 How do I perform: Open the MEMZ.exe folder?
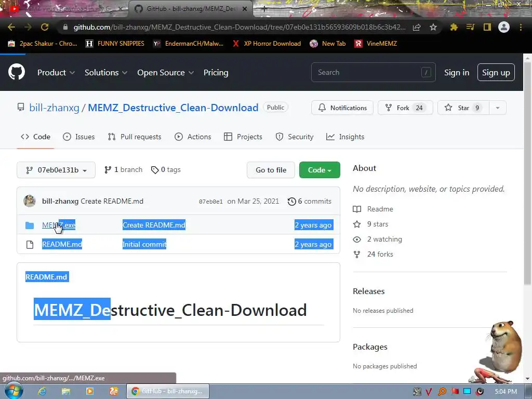(x=59, y=225)
